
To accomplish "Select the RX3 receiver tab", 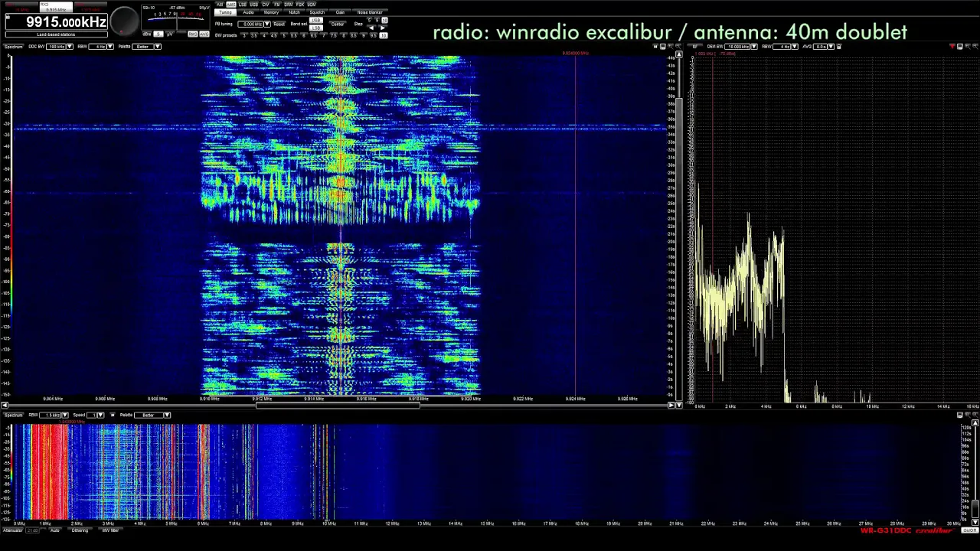I will click(90, 6).
